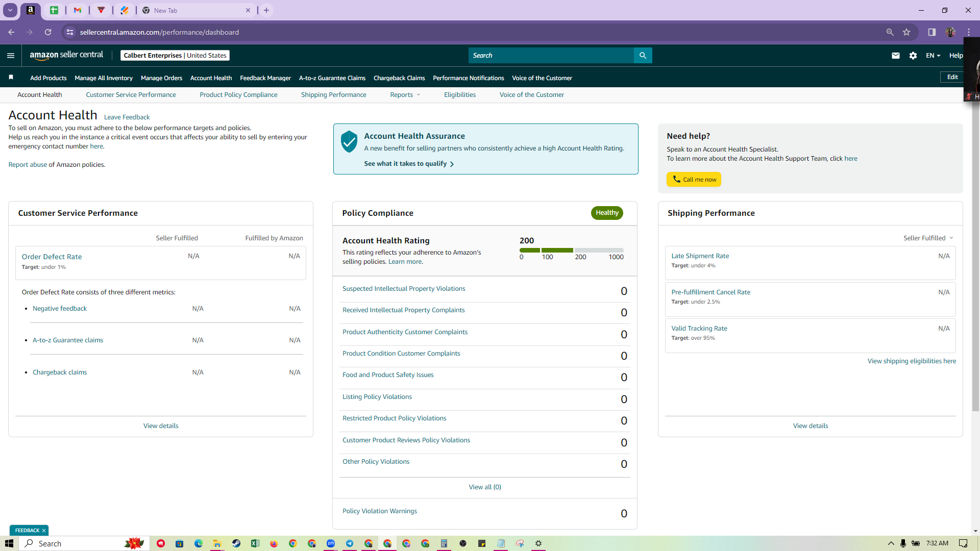Open the Negative feedback link
Image resolution: width=980 pixels, height=551 pixels.
[x=60, y=309]
